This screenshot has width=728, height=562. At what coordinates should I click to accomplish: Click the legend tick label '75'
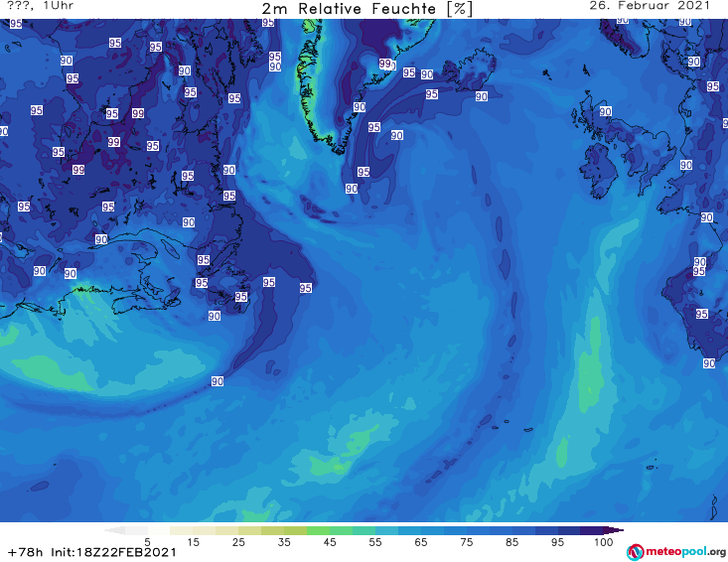coord(466,541)
